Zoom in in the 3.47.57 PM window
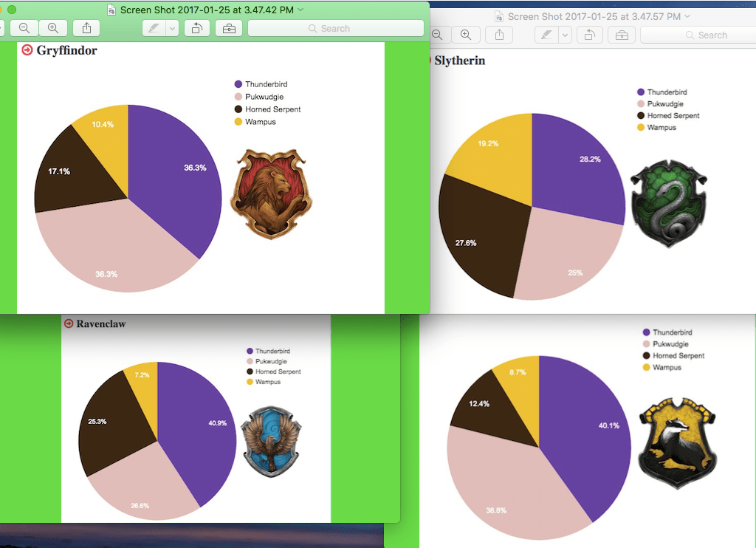The image size is (756, 548). [x=466, y=35]
